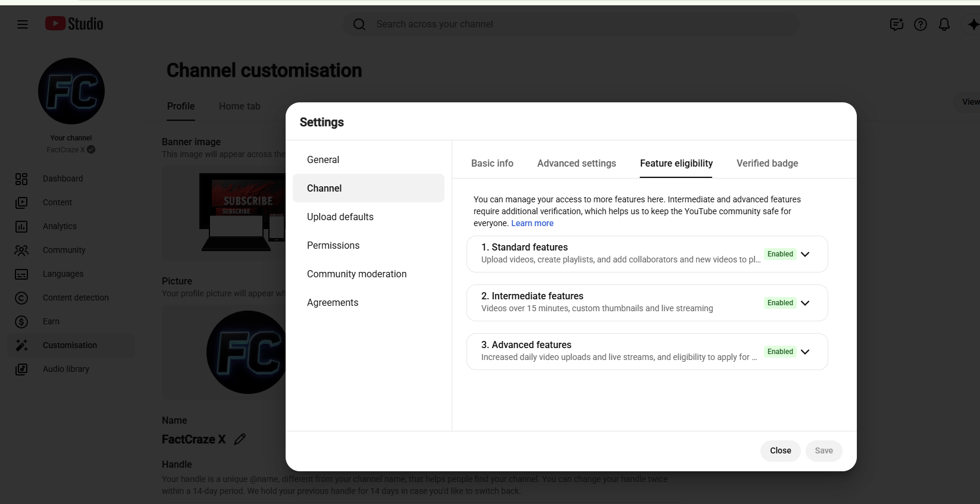The width and height of the screenshot is (980, 504).
Task: Click pencil icon to edit channel name
Action: tap(240, 439)
